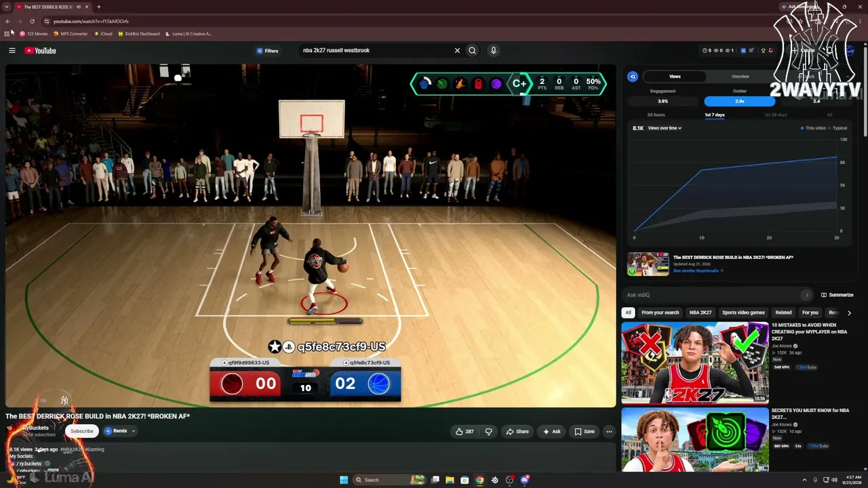Image resolution: width=868 pixels, height=488 pixels.
Task: Expand description with ...more
Action: tap(52, 470)
